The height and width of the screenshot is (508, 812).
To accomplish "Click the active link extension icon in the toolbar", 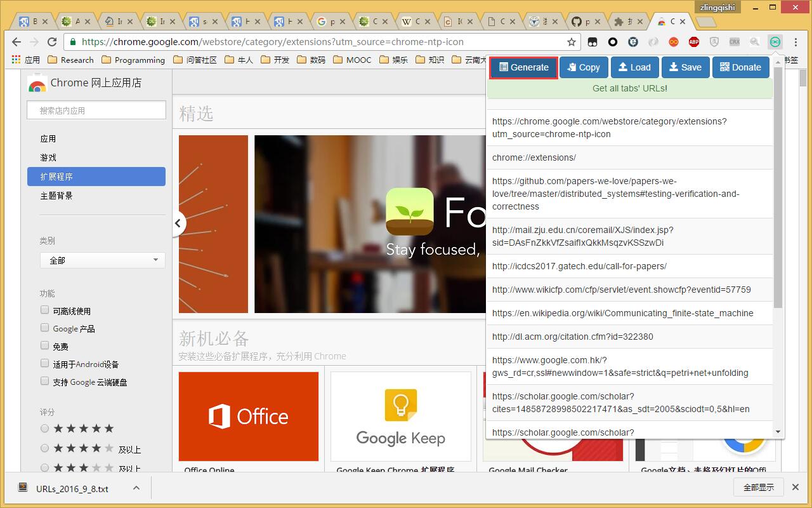I will pos(775,42).
